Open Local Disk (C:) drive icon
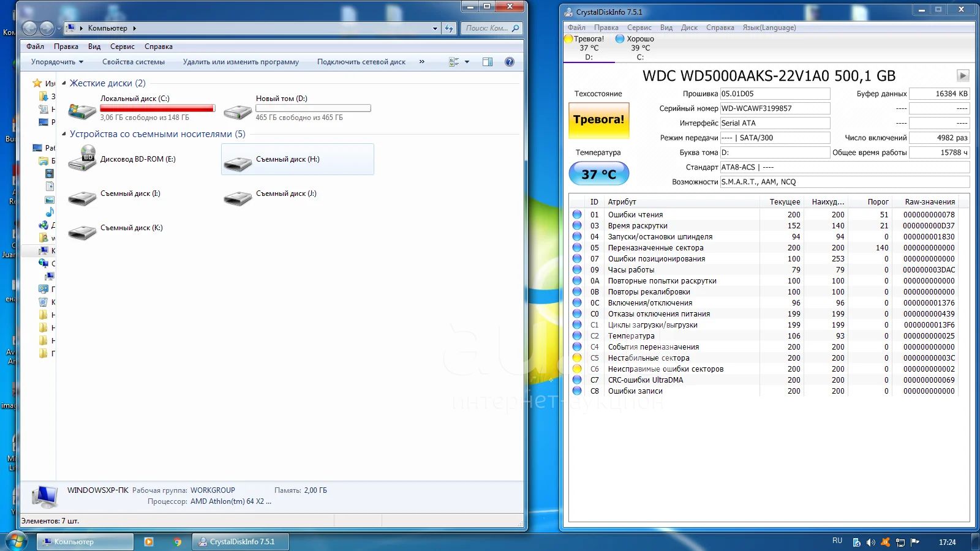Image resolution: width=980 pixels, height=551 pixels. (x=82, y=111)
